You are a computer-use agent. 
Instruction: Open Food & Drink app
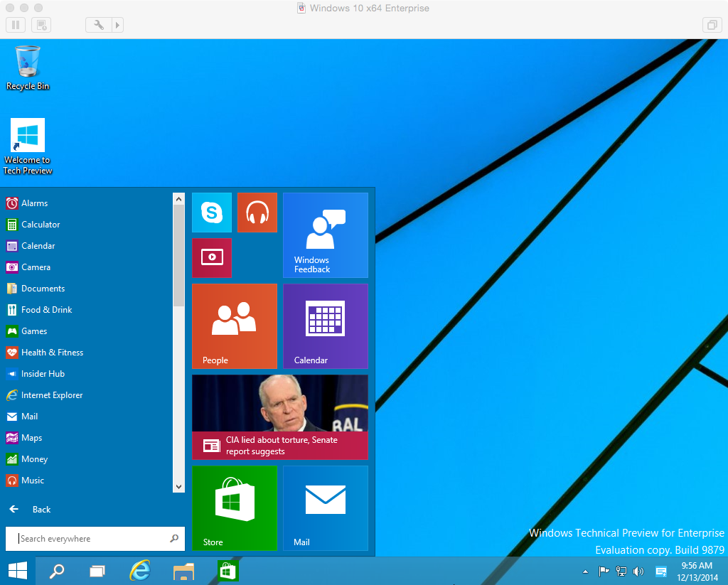(x=86, y=310)
